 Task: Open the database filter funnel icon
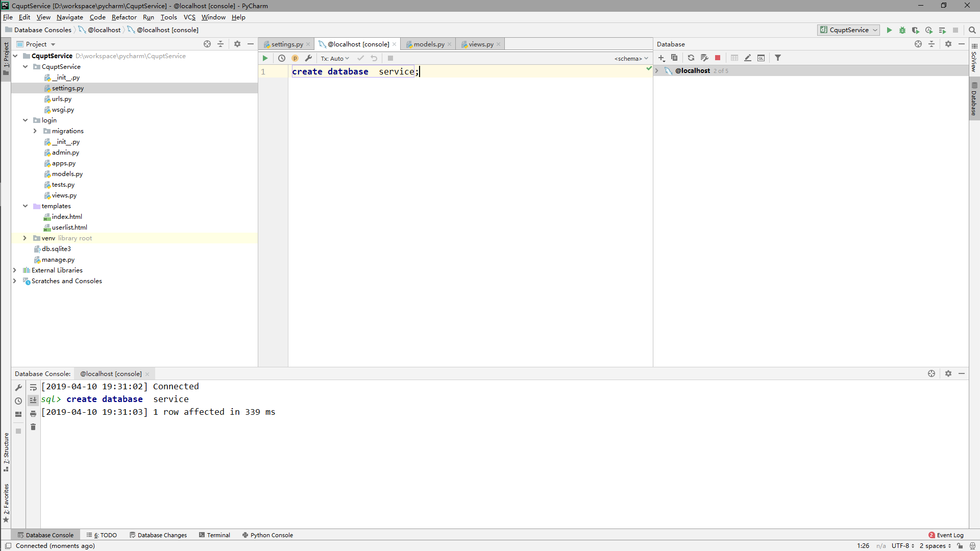[x=778, y=58]
